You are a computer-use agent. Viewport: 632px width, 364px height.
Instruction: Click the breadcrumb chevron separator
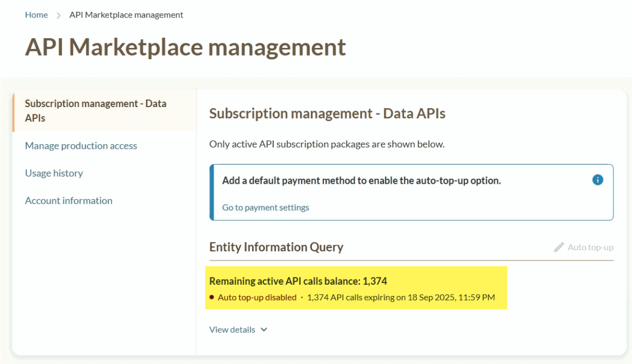click(x=59, y=15)
